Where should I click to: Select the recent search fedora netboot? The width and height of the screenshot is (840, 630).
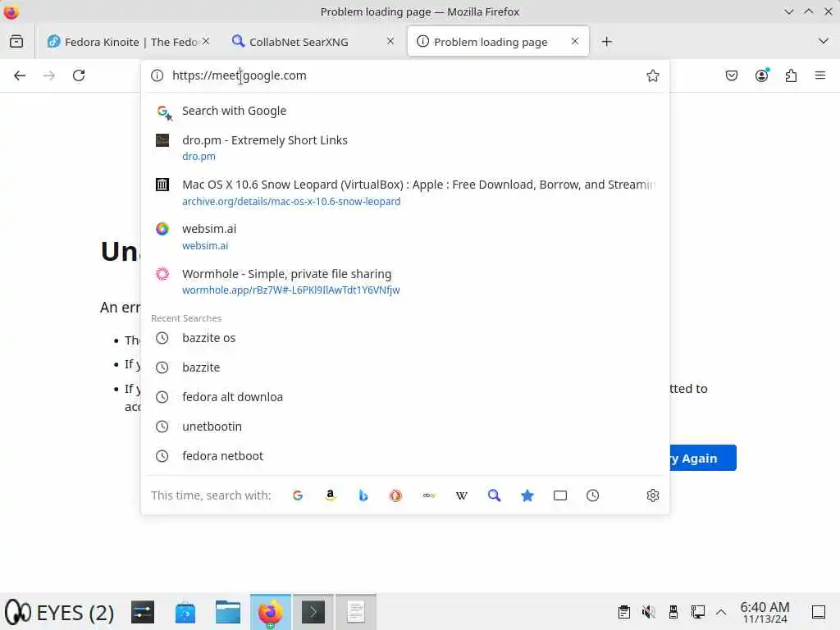pyautogui.click(x=405, y=456)
